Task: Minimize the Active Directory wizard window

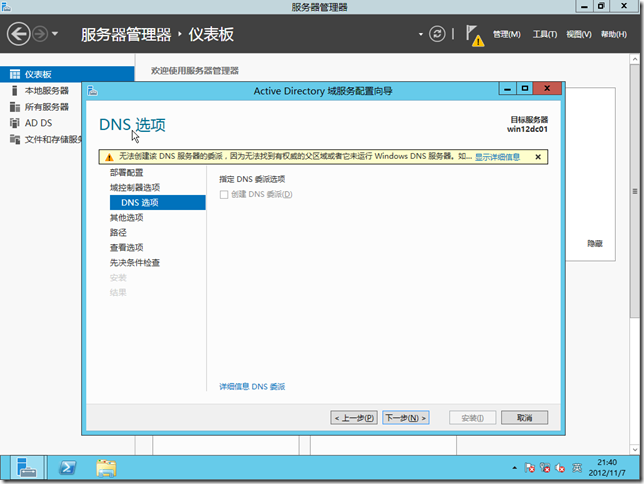Action: (x=508, y=88)
